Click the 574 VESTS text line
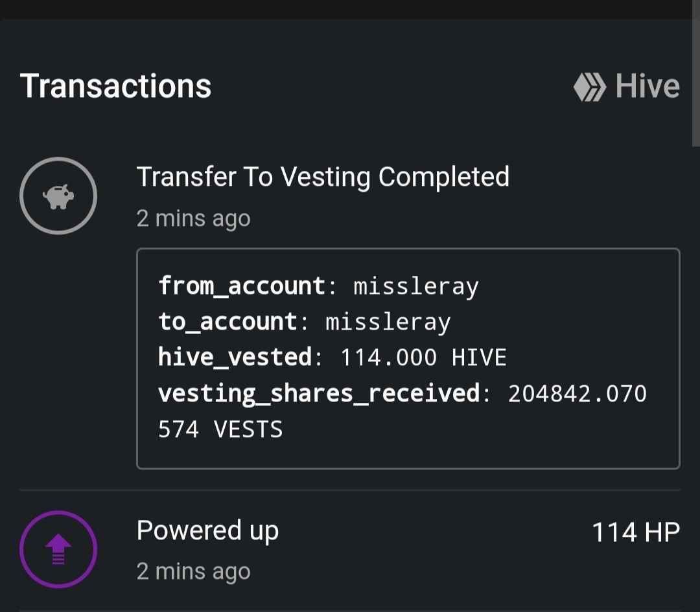The image size is (700, 612). coord(220,429)
